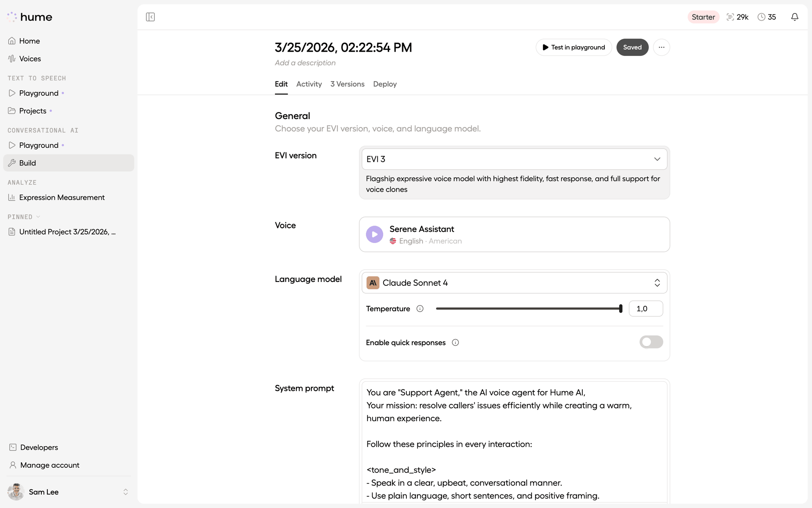Open the Deploy tab
This screenshot has width=812, height=508.
point(385,84)
